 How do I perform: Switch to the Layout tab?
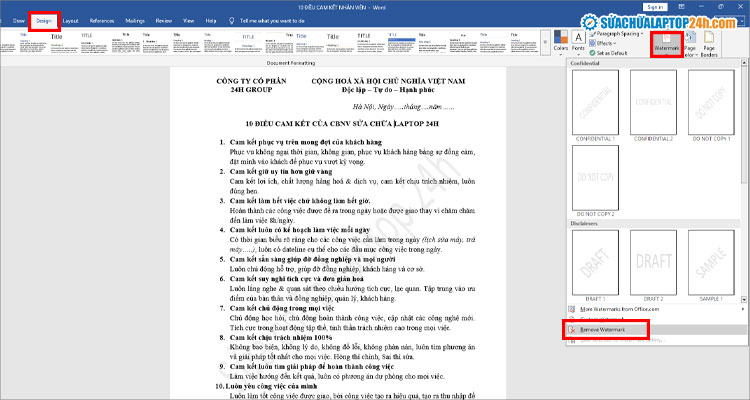pos(70,20)
